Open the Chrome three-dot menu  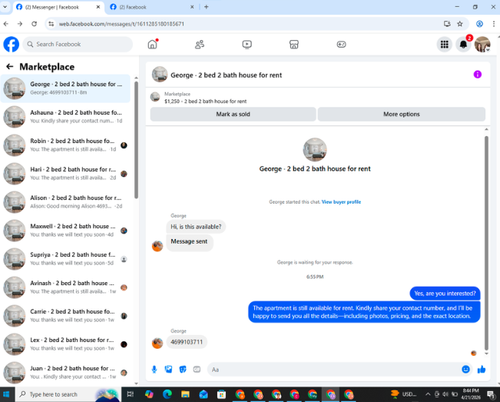click(493, 24)
